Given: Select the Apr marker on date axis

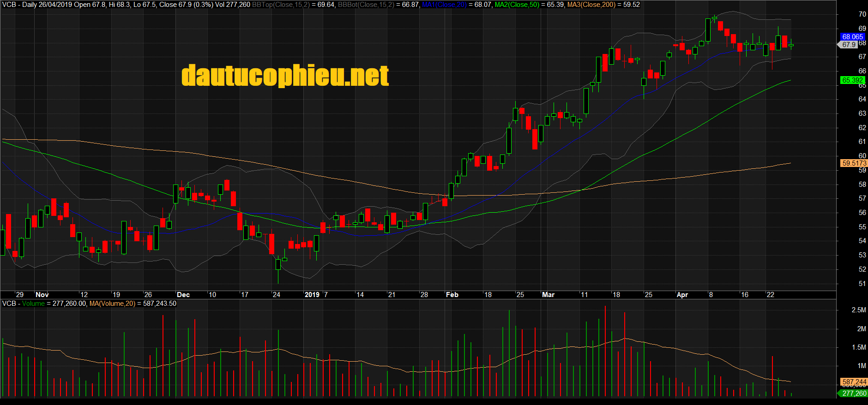Looking at the screenshot, I should click(x=682, y=295).
